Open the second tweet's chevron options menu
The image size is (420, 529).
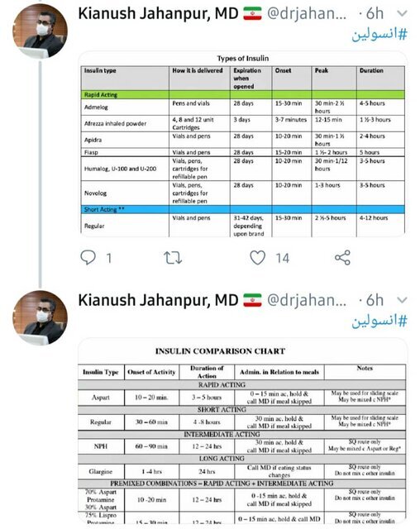pos(402,299)
